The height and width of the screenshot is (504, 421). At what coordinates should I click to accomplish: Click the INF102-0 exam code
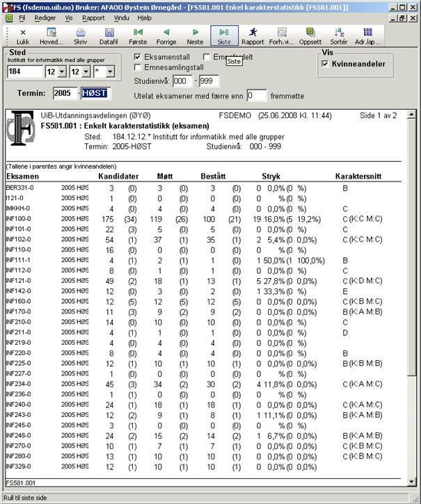18,239
